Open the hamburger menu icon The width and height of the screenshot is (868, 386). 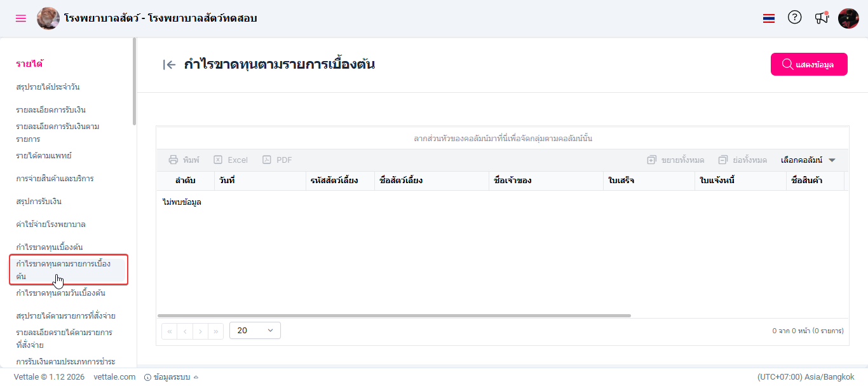point(21,18)
